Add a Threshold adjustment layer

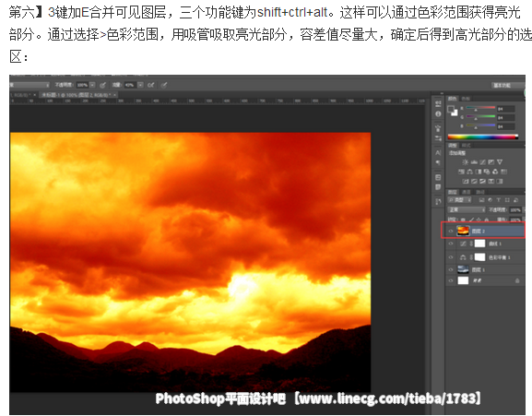tap(483, 181)
